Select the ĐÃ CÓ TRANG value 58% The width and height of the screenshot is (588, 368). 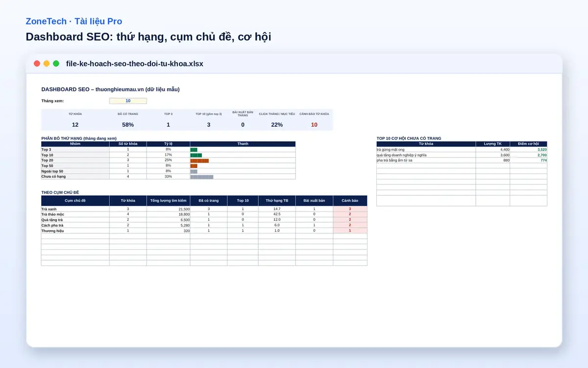click(x=128, y=125)
